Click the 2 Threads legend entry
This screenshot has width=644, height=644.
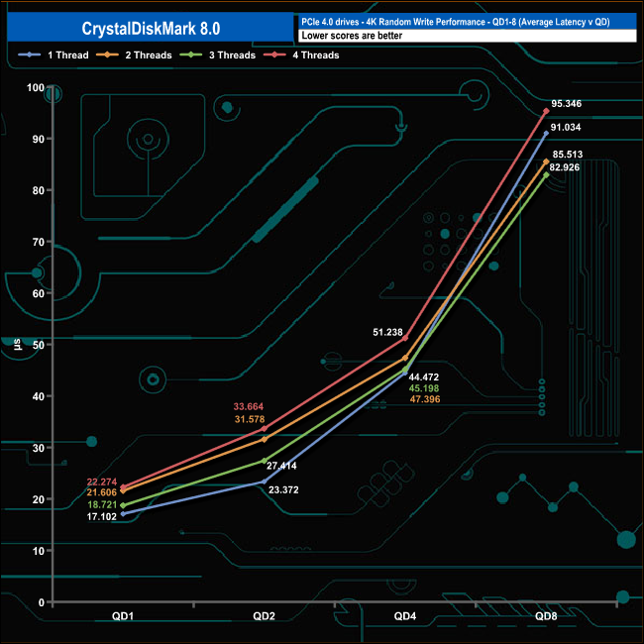[x=134, y=55]
